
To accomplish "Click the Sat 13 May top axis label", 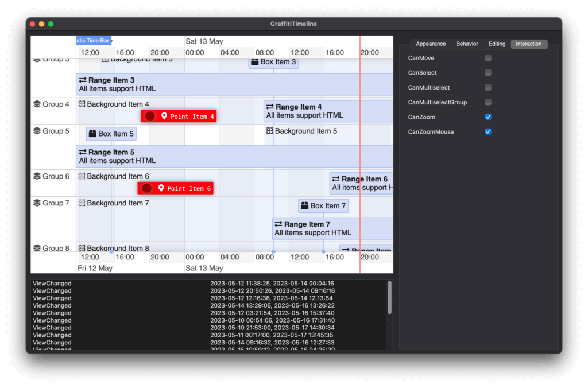I will tap(204, 41).
